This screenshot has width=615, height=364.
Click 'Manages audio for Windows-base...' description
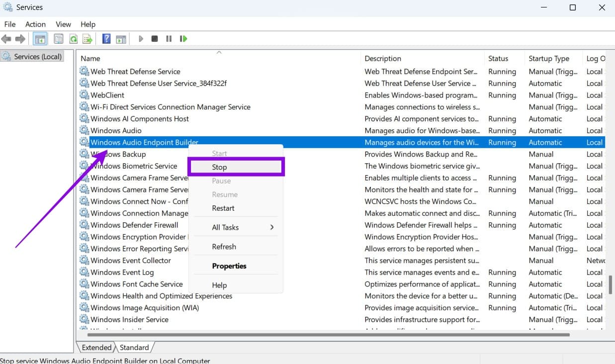tap(422, 131)
